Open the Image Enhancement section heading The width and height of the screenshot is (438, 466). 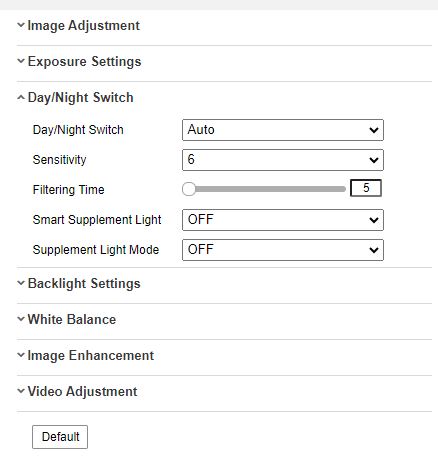pyautogui.click(x=91, y=356)
